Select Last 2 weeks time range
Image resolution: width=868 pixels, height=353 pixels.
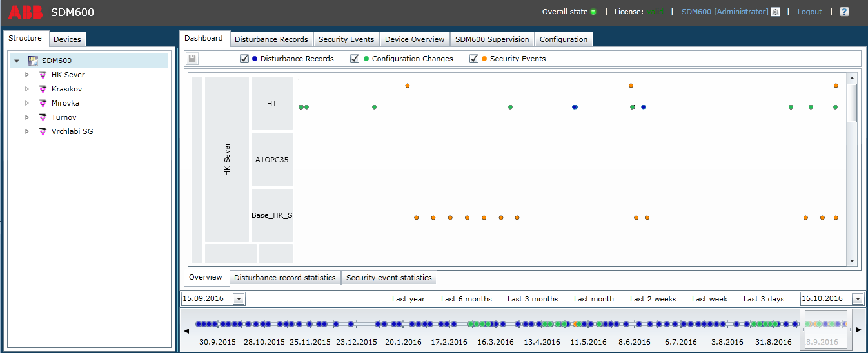point(653,299)
